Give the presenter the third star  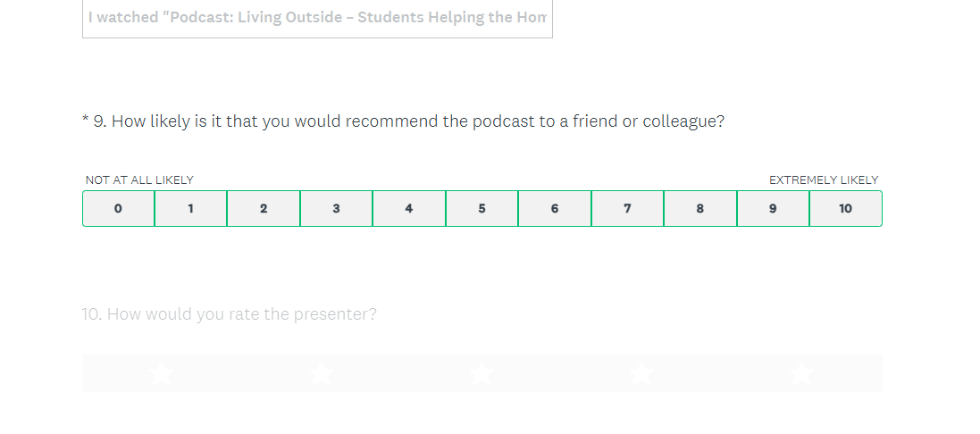[x=482, y=373]
